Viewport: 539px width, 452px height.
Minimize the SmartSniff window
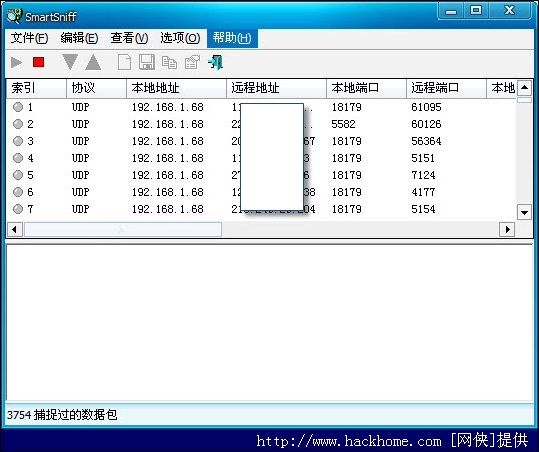[451, 11]
